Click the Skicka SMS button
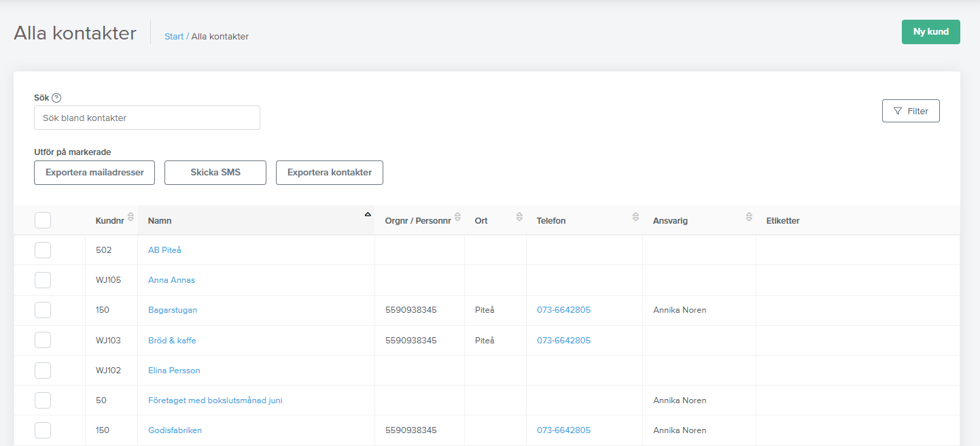This screenshot has width=980, height=446. [x=215, y=173]
